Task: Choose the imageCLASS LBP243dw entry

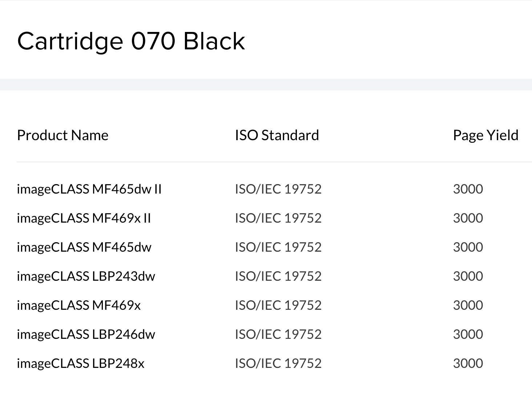Action: 86,276
